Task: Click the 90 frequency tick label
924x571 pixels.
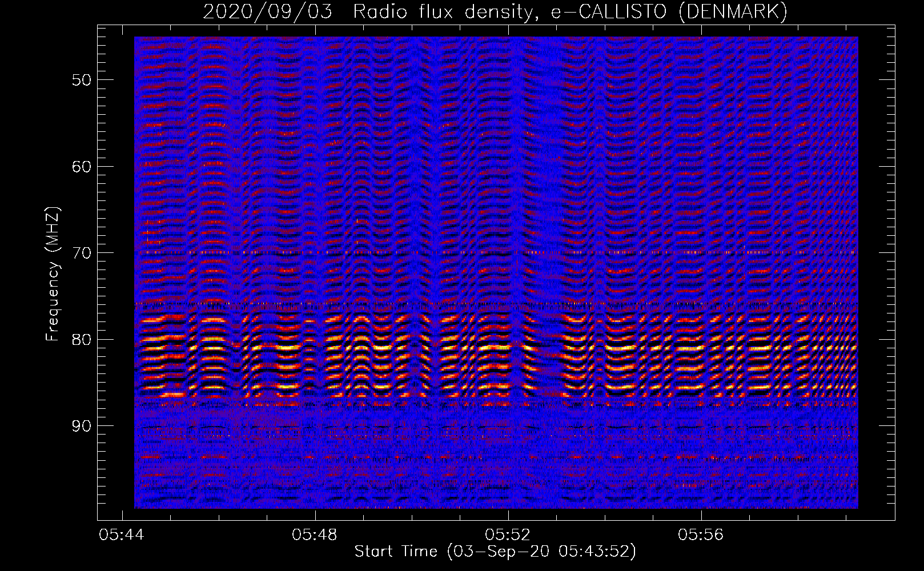Action: [82, 427]
